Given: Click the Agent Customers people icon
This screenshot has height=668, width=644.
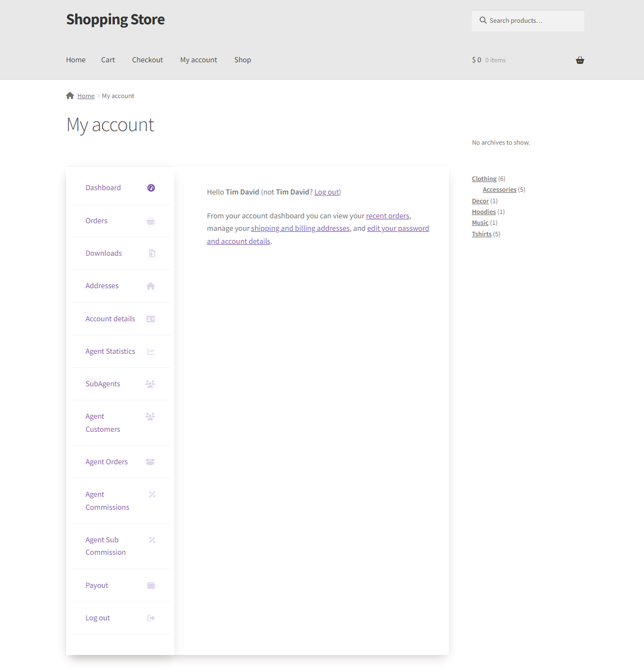Looking at the screenshot, I should 150,417.
